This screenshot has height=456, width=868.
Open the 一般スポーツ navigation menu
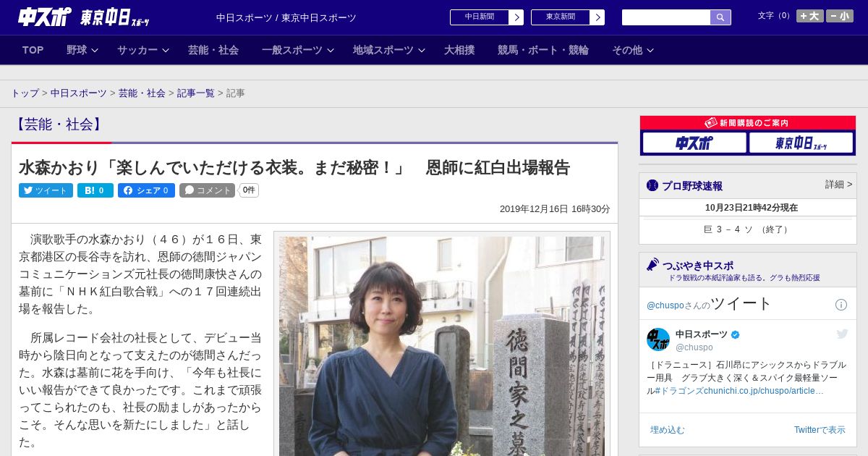292,50
